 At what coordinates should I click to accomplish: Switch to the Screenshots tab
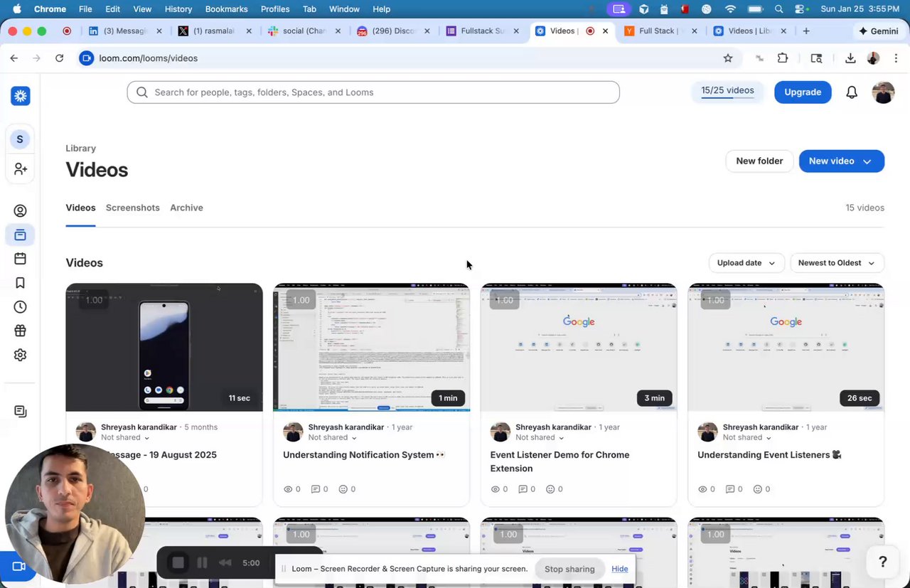coord(133,208)
